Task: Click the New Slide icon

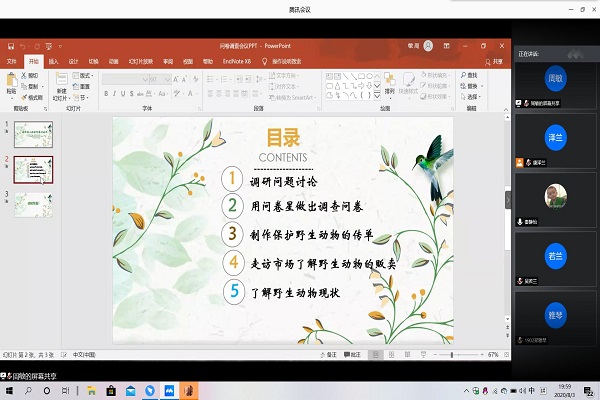Action: 60,84
